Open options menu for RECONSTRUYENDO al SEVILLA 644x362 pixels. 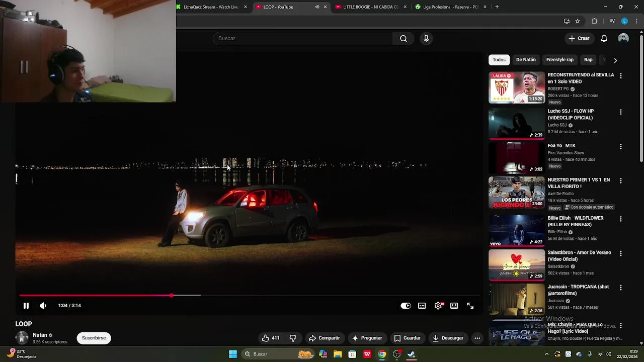620,76
